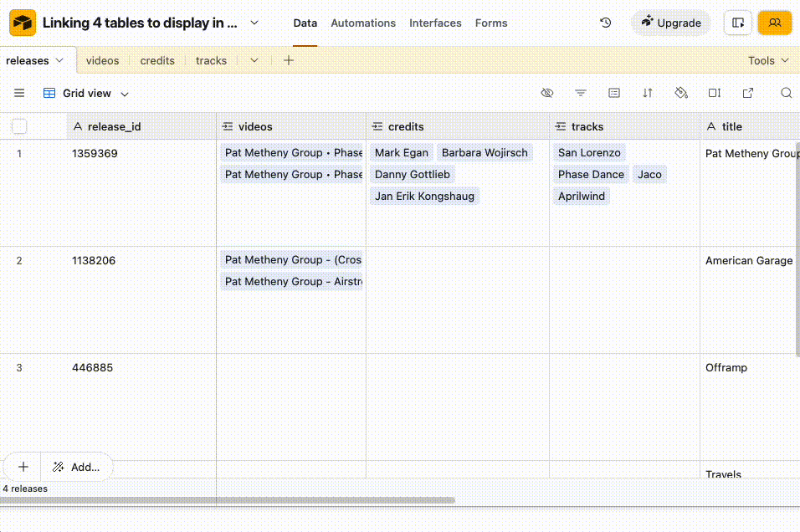
Task: Open base history clock icon
Action: coord(606,23)
